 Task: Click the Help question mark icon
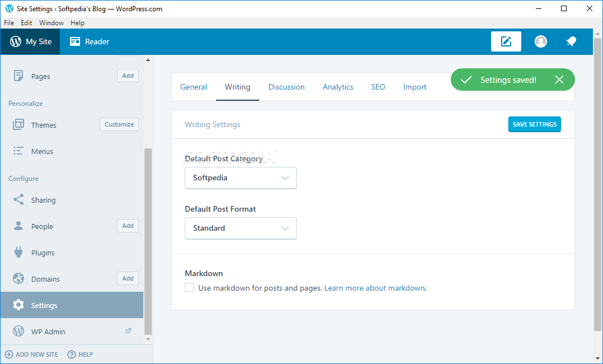point(72,354)
